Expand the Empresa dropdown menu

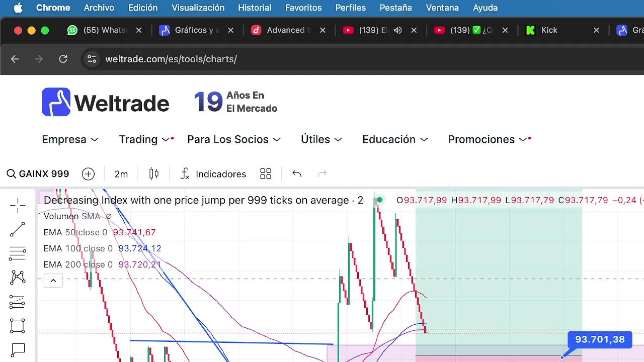[x=70, y=139]
